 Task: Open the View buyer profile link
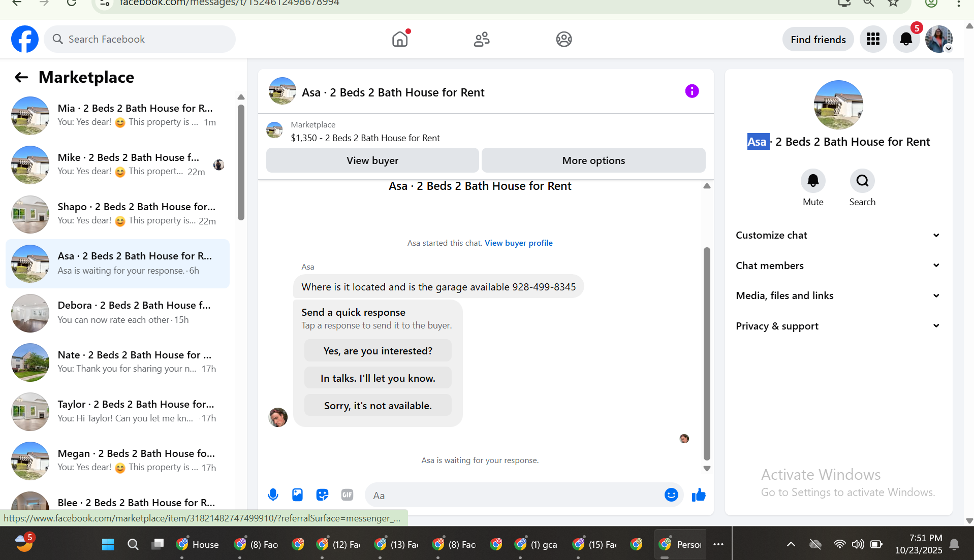click(518, 243)
